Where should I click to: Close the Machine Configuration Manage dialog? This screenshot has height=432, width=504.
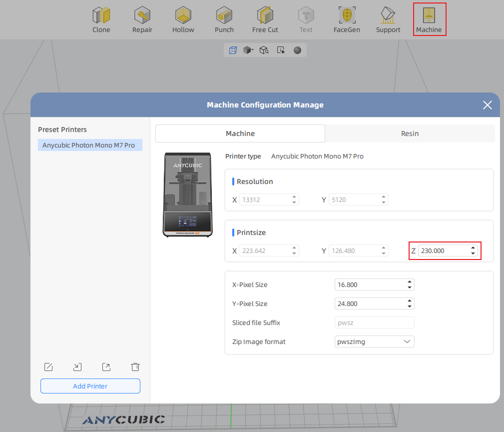[x=488, y=105]
